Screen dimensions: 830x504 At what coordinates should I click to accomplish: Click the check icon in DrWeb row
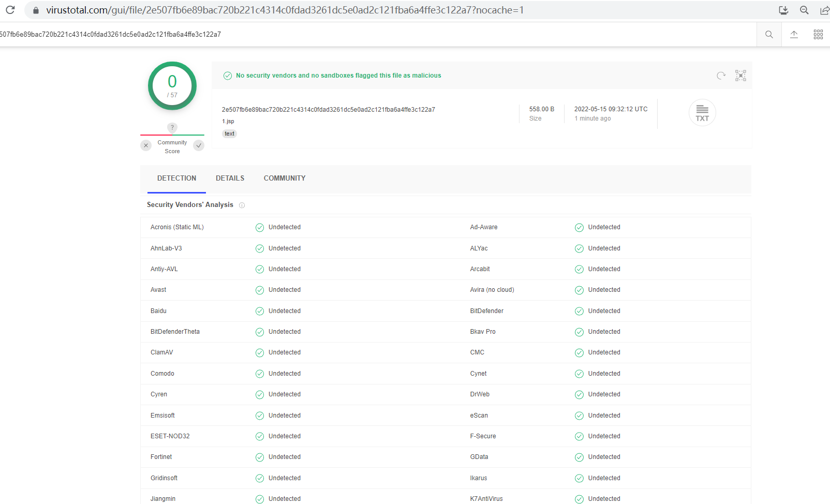tap(580, 395)
